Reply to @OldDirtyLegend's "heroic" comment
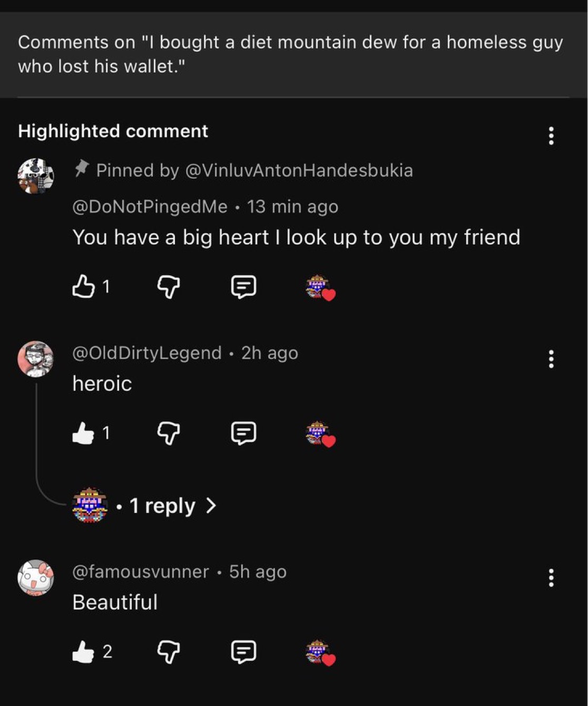 (x=243, y=433)
